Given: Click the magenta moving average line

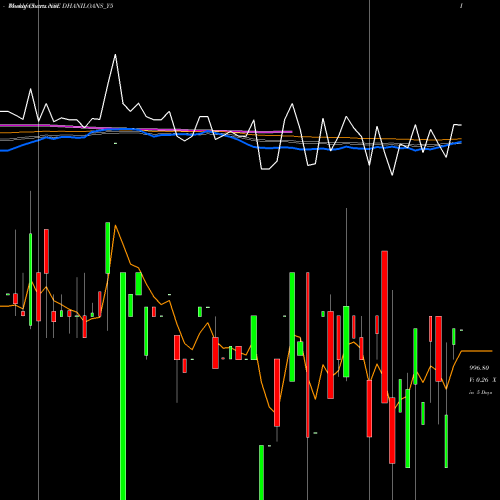Looking at the screenshot, I should (x=146, y=129).
